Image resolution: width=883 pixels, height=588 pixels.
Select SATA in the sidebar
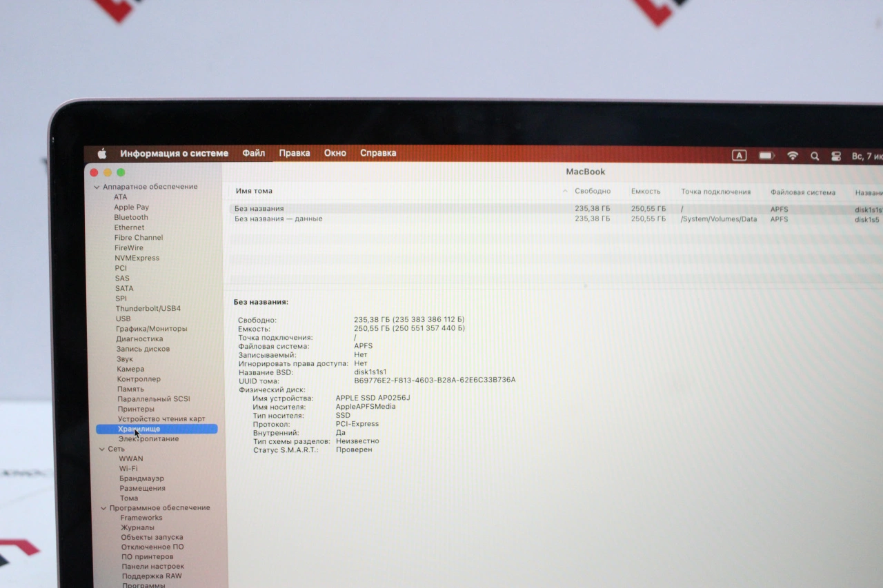(x=124, y=288)
